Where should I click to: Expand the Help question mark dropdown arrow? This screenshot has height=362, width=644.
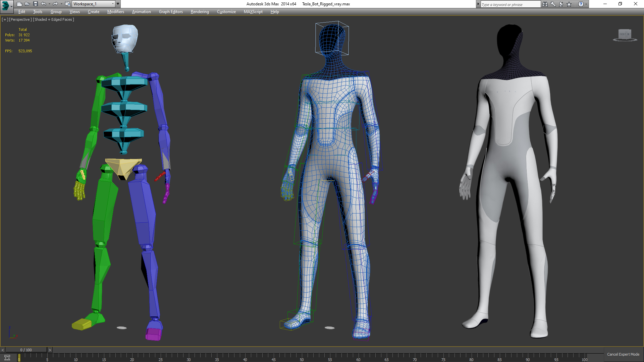(x=586, y=4)
